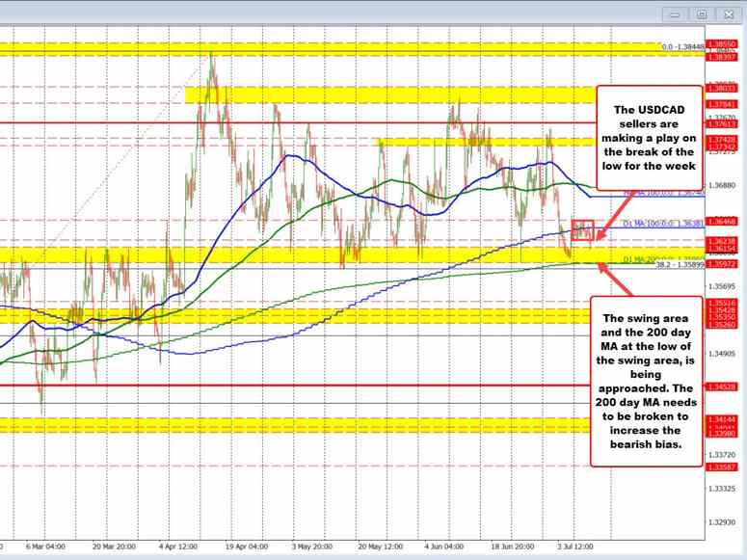Select the 1.37613 price level label
Viewport: 747px width, 560px height.
tap(722, 124)
